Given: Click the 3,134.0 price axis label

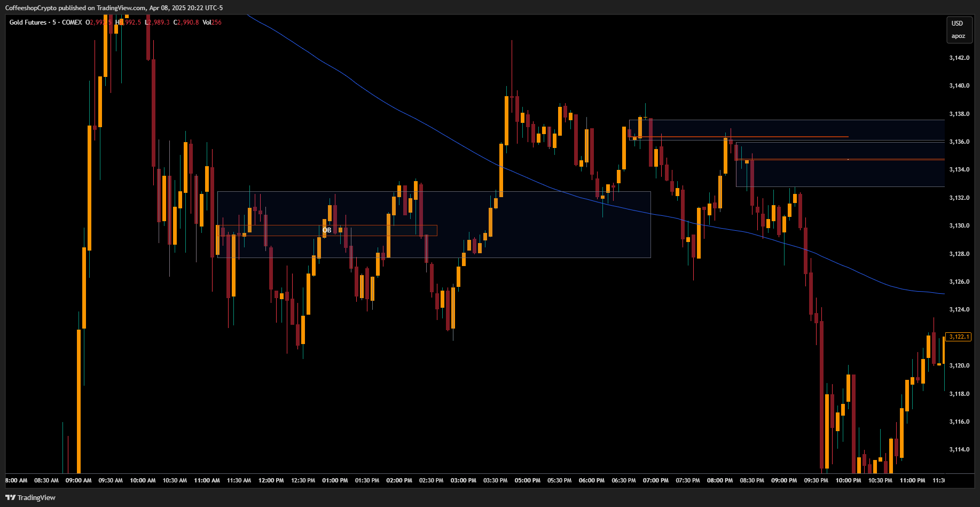Looking at the screenshot, I should (959, 169).
